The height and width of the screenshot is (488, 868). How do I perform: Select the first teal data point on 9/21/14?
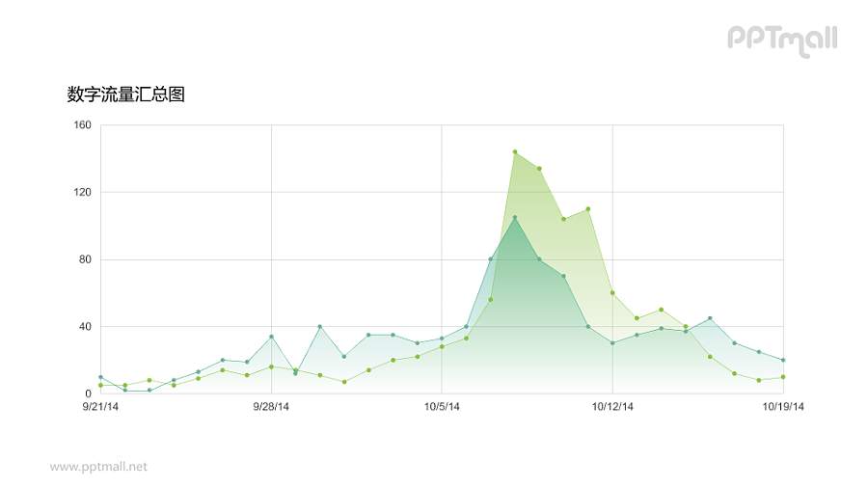coord(100,377)
